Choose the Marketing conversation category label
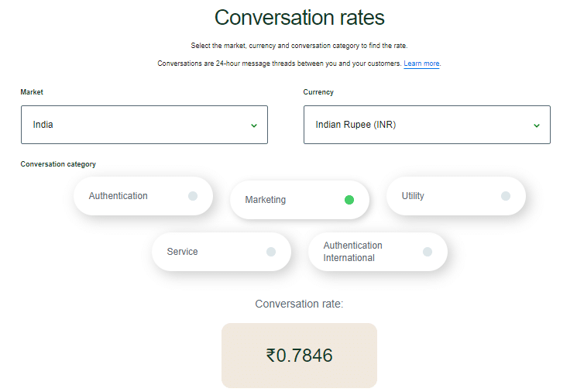Screen dimensions: 577x392 (266, 200)
